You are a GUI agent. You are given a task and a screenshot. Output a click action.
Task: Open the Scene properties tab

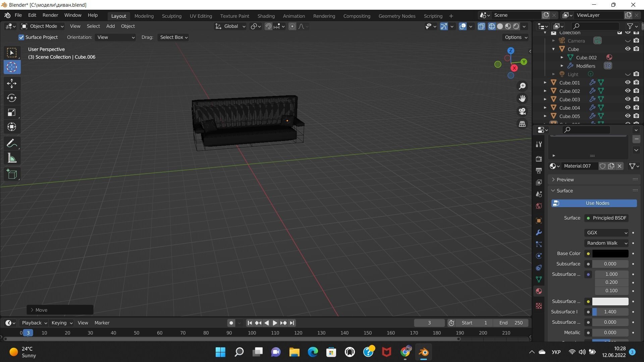click(539, 194)
